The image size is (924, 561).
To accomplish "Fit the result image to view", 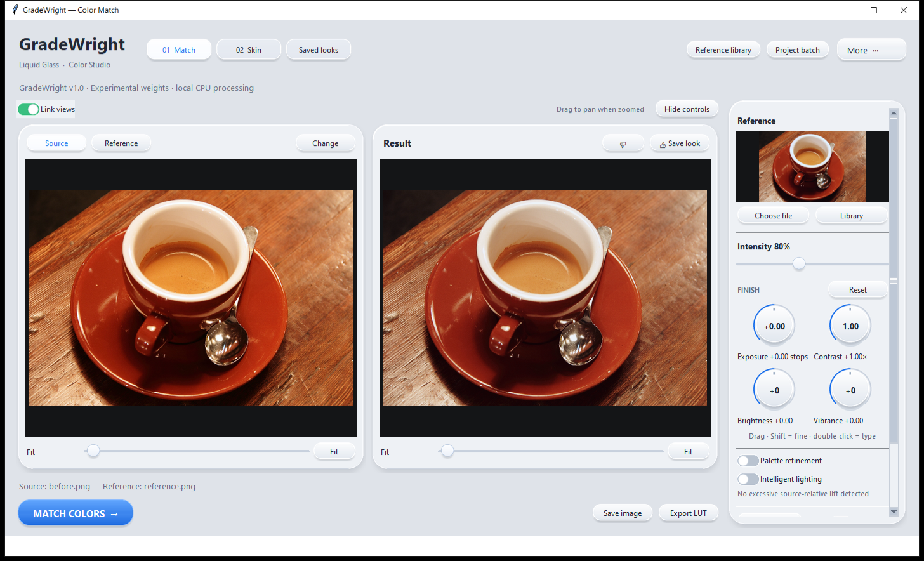I will point(689,452).
